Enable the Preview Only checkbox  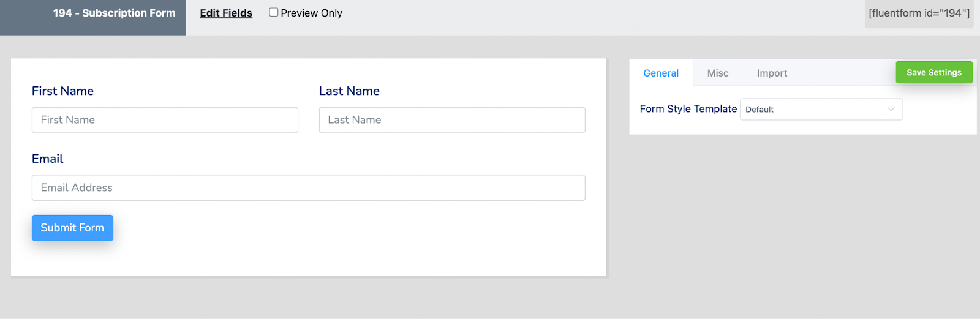tap(274, 12)
